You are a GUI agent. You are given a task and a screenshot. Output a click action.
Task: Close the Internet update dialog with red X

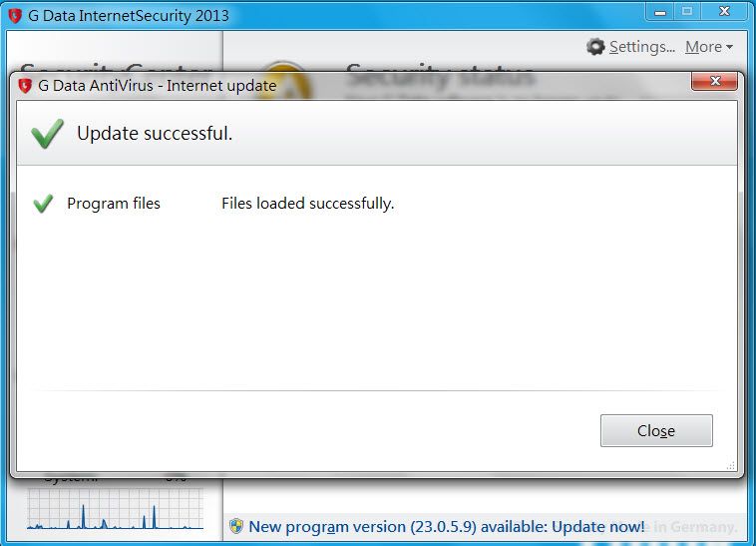click(714, 81)
